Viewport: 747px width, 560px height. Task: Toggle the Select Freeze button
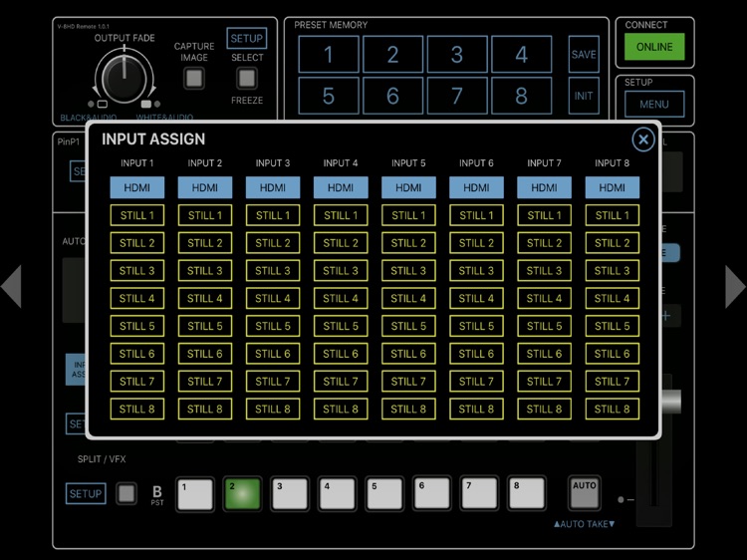[x=247, y=79]
